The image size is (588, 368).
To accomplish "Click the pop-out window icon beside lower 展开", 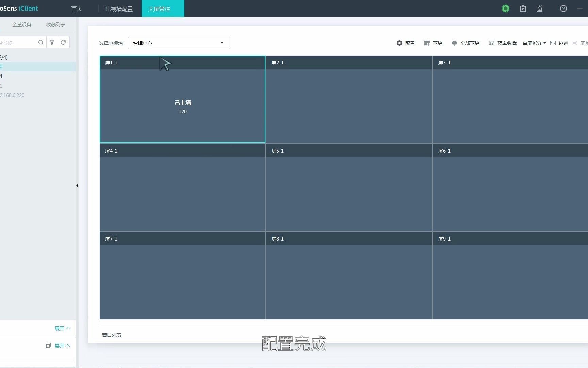I will (x=48, y=346).
